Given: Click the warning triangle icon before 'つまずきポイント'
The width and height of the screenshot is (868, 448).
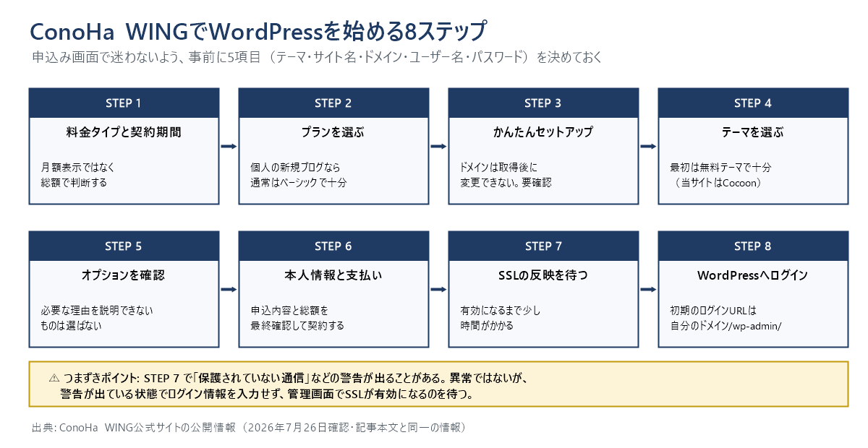Looking at the screenshot, I should click(54, 377).
